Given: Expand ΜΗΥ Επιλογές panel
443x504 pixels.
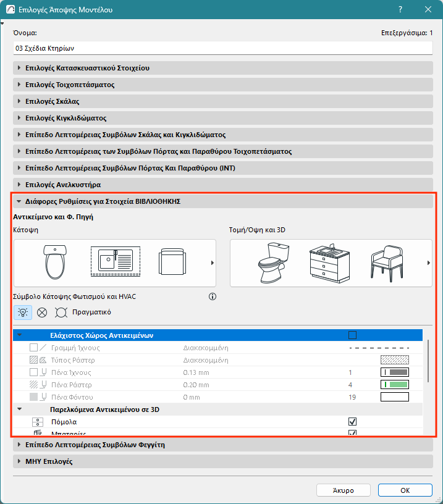Looking at the screenshot, I should (x=223, y=461).
